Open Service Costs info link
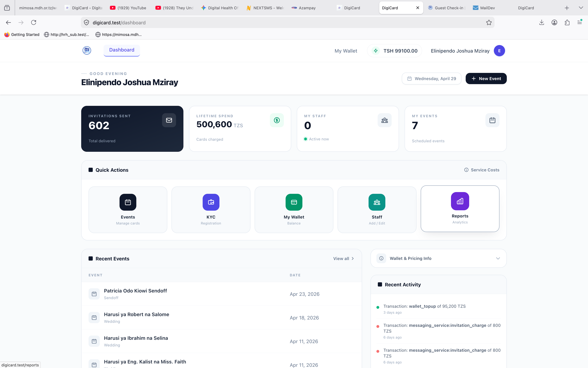This screenshot has height=368, width=588. [x=482, y=170]
